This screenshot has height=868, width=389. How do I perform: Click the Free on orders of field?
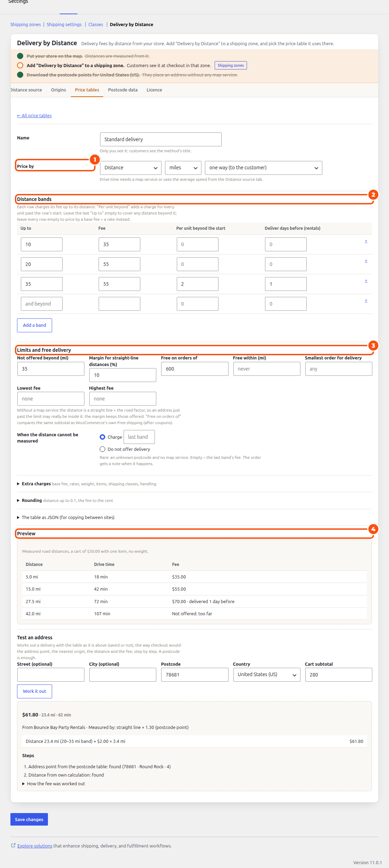click(194, 369)
